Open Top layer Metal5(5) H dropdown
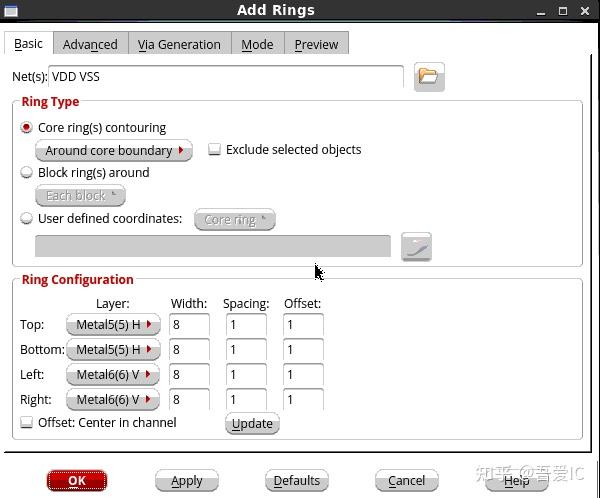 [x=113, y=325]
